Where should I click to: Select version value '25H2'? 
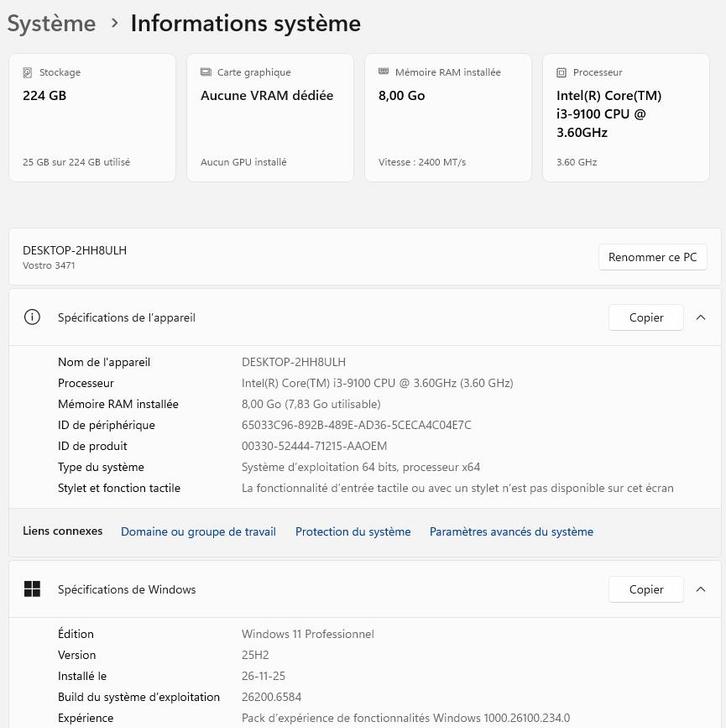pyautogui.click(x=255, y=655)
